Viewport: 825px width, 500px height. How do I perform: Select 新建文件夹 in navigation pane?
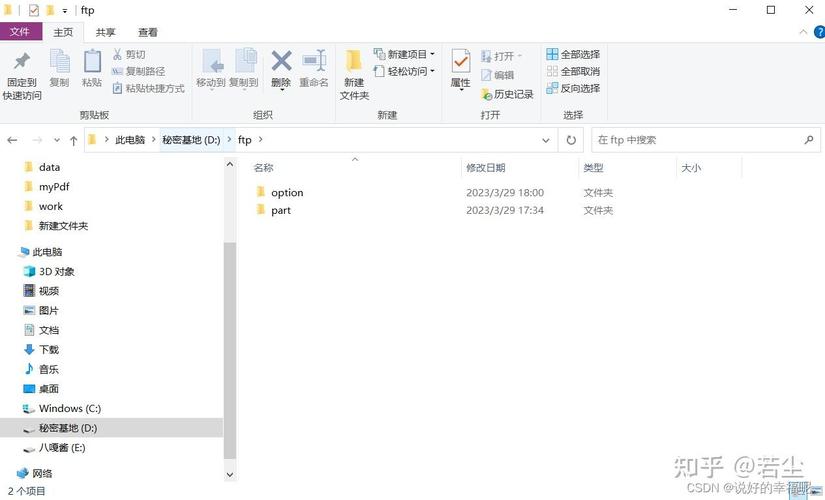[x=63, y=225]
